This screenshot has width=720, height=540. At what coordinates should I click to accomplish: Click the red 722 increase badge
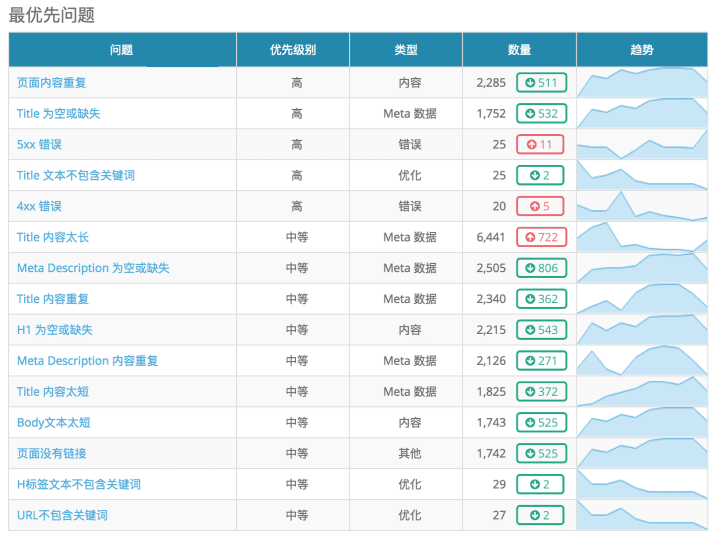[x=541, y=237]
